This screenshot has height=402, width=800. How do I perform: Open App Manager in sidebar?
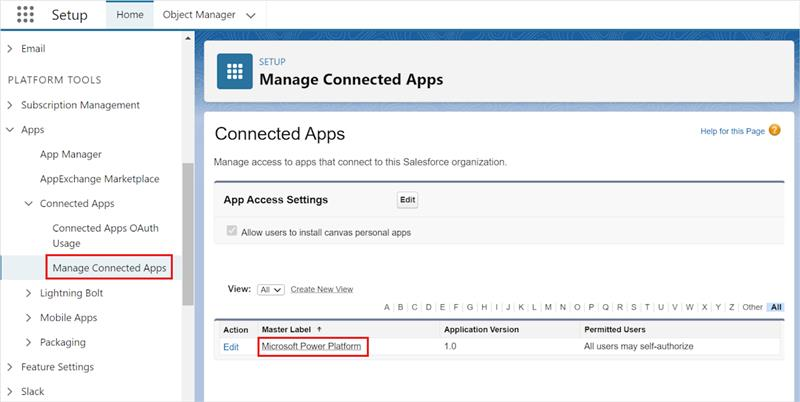71,154
